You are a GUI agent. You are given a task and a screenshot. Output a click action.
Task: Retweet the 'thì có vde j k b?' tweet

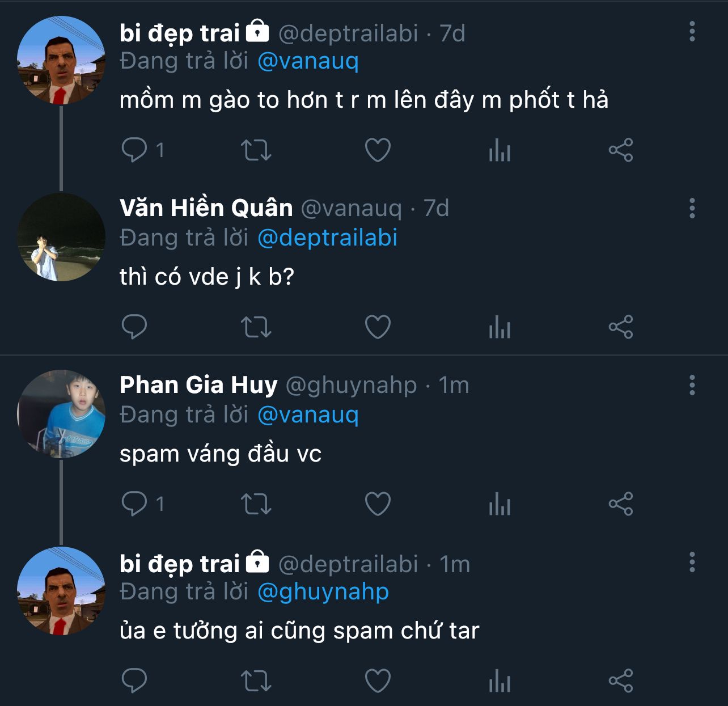click(256, 327)
